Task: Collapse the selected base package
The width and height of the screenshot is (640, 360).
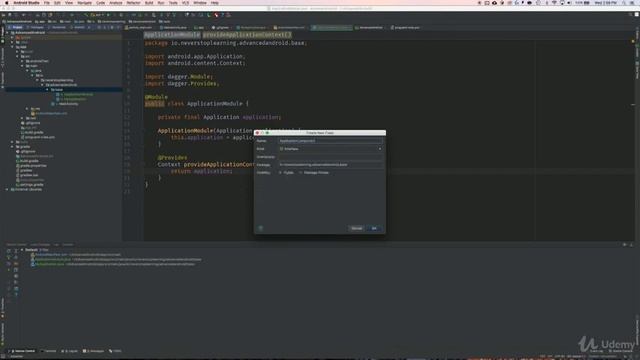Action: (x=47, y=89)
